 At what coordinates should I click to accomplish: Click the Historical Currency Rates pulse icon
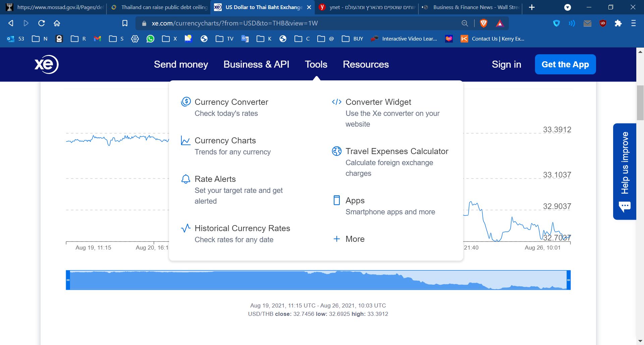coord(185,228)
